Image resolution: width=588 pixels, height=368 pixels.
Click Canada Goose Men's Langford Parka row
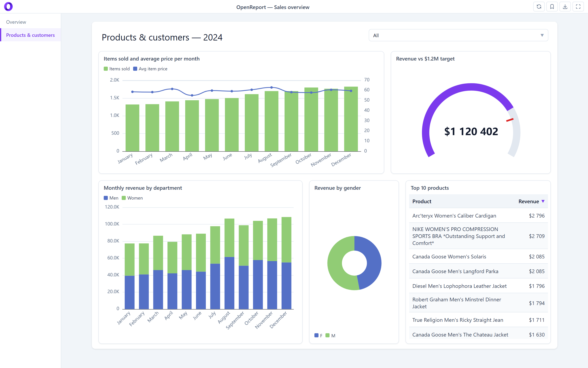click(x=478, y=271)
